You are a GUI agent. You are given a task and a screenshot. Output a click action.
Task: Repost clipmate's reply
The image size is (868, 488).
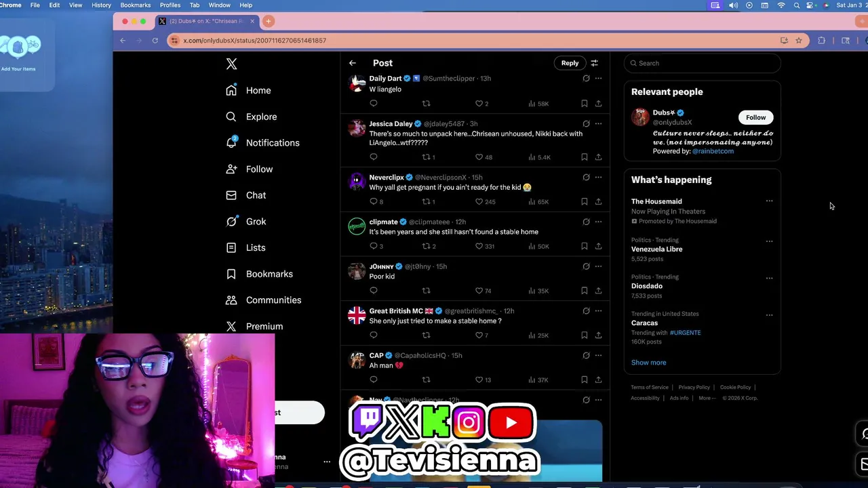(x=426, y=246)
